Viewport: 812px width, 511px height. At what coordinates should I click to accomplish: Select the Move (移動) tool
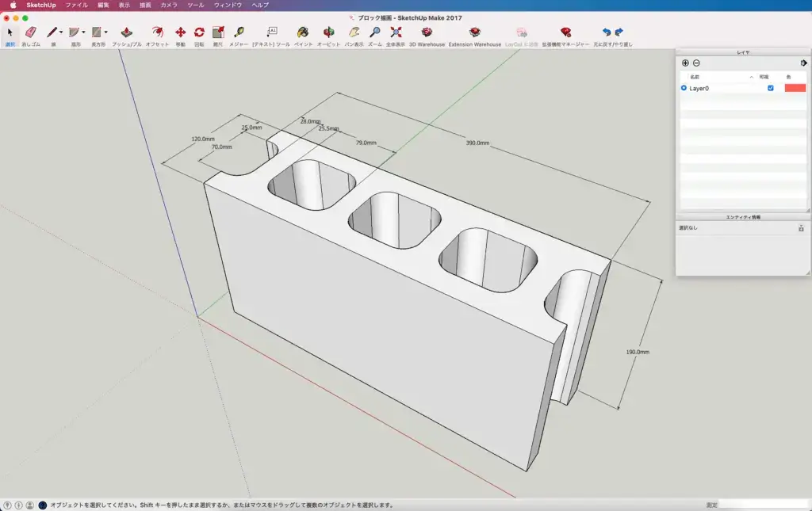tap(180, 32)
